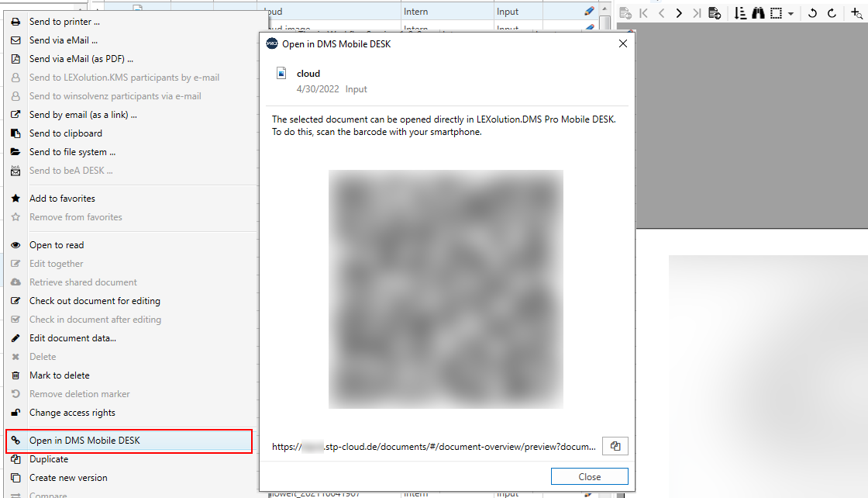Viewport: 868px width, 498px height.
Task: Click next document icon in viewer toolbar
Action: tap(715, 12)
